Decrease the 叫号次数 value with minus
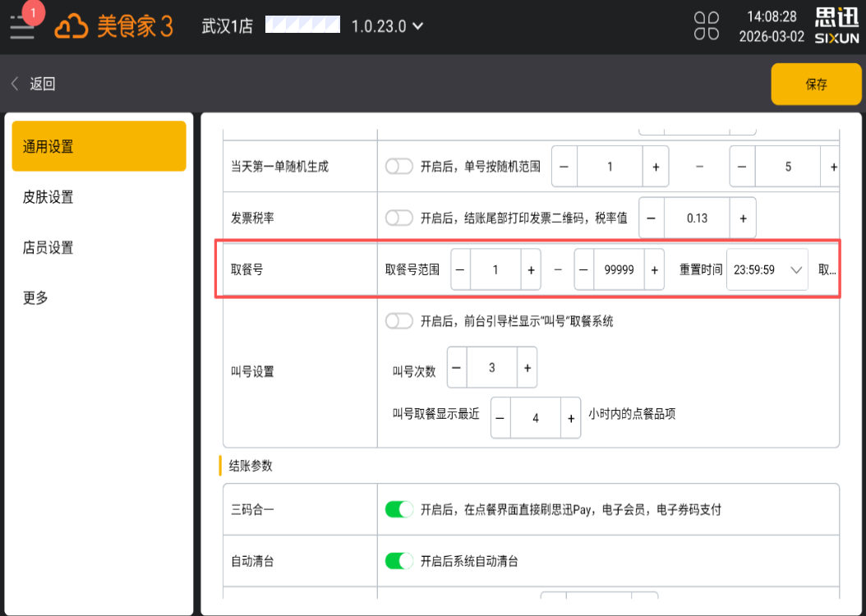Viewport: 866px width, 616px height. 457,368
